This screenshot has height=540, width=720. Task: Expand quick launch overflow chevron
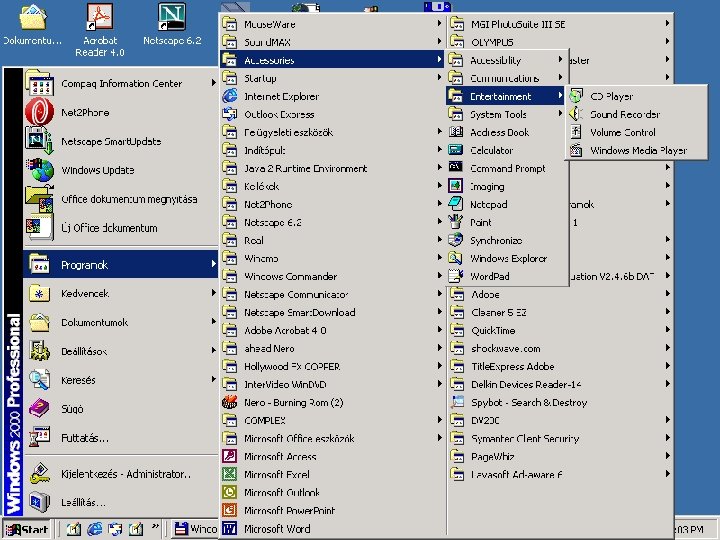155,526
